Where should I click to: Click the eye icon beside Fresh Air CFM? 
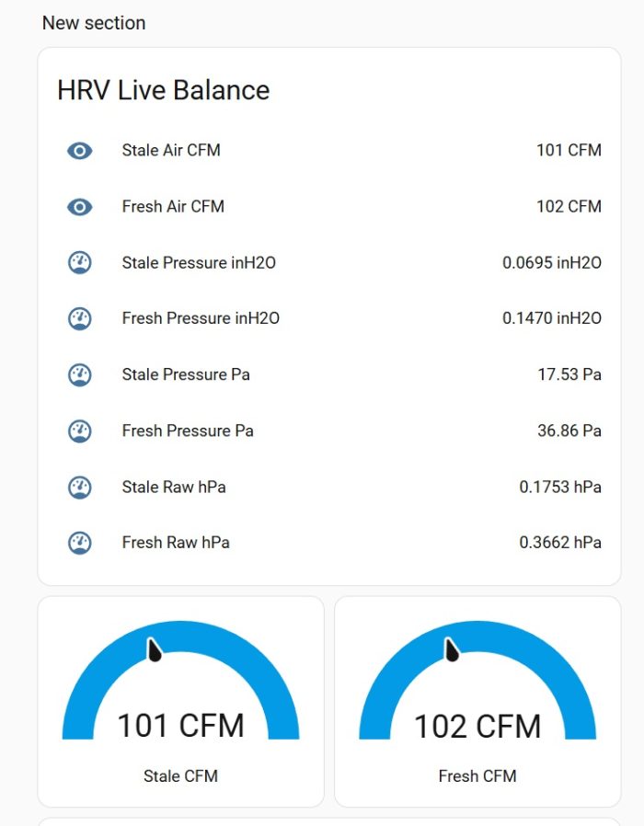coord(79,207)
